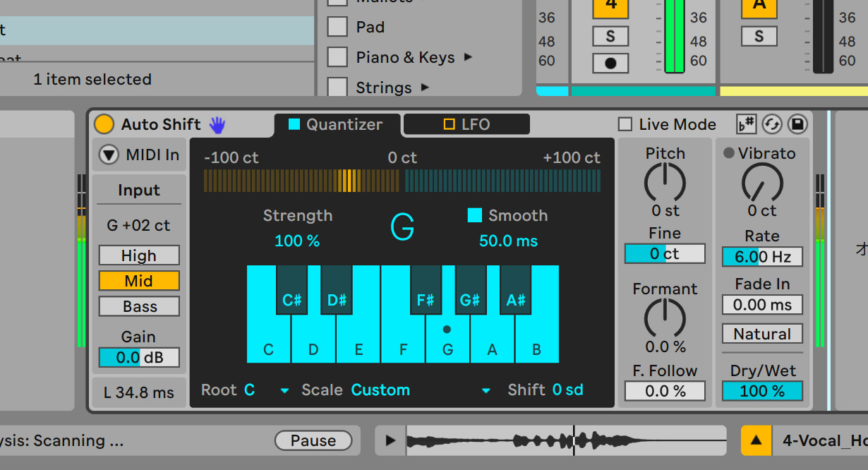Toggle the G# key in the scale keyboard
Image resolution: width=868 pixels, height=470 pixels.
pos(470,289)
